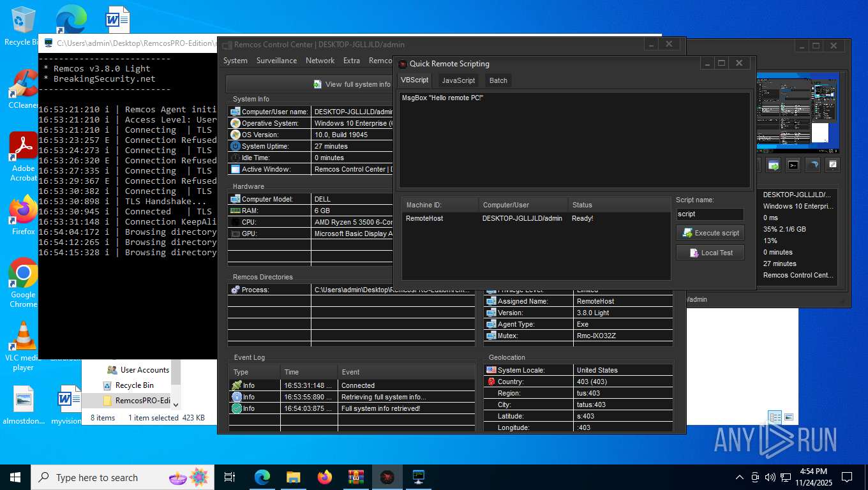The width and height of the screenshot is (868, 490).
Task: Click the taskbar volume icon
Action: point(770,477)
